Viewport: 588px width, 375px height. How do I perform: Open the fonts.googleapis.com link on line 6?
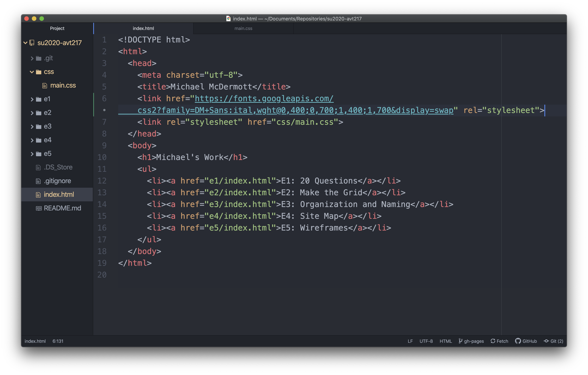click(x=264, y=99)
